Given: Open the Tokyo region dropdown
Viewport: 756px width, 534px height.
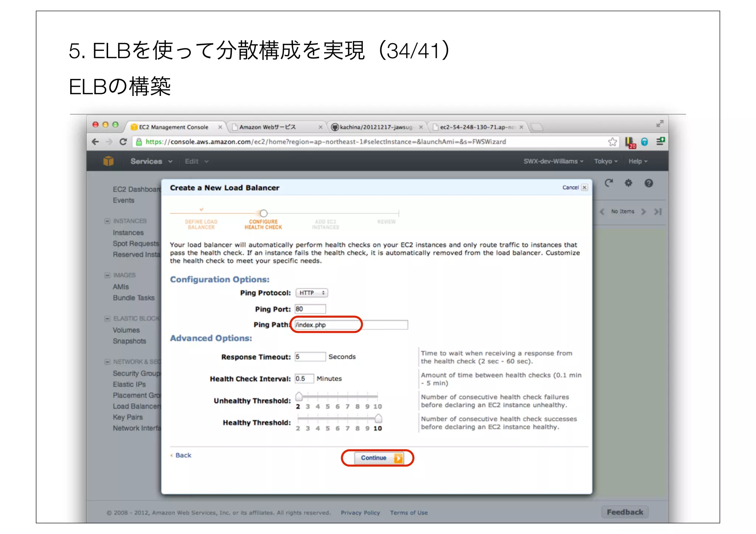Looking at the screenshot, I should click(606, 161).
